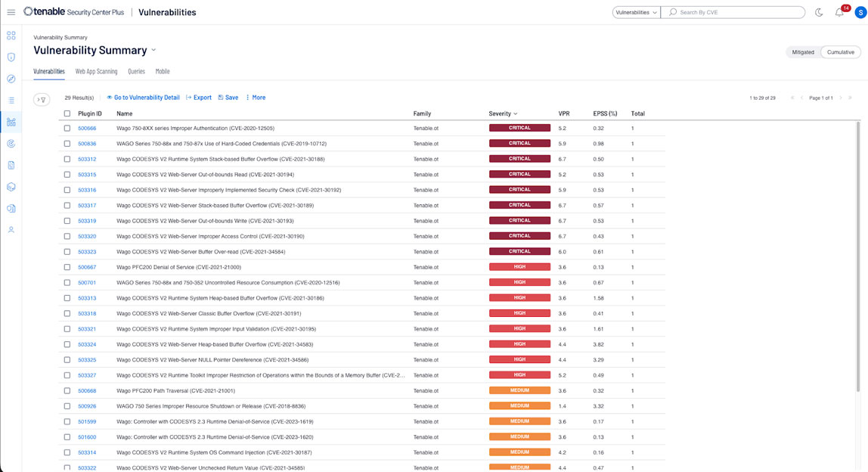Click the Vulnerability Summary breadcrumb text
Image resolution: width=868 pixels, height=472 pixels.
click(x=60, y=38)
